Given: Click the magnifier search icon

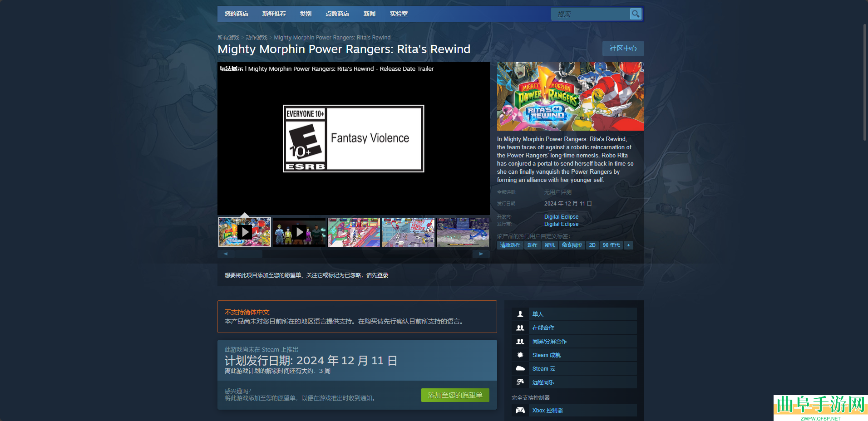Looking at the screenshot, I should click(636, 14).
